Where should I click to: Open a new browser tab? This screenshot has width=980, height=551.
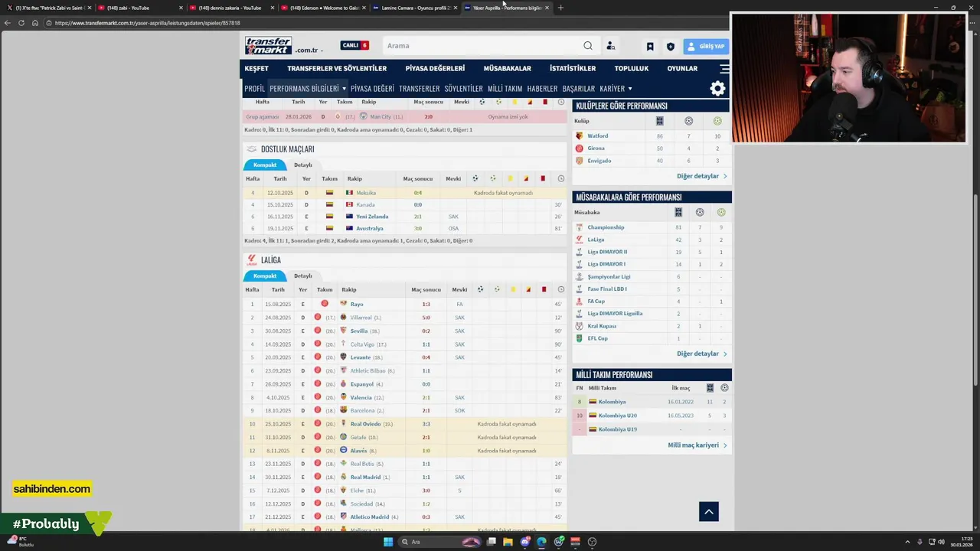pos(560,8)
